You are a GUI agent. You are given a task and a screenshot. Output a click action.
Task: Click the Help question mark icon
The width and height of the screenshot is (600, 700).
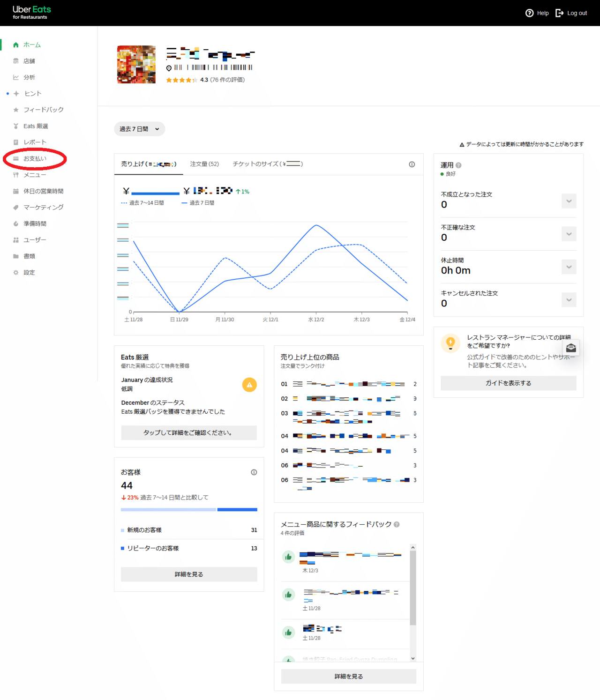coord(529,13)
